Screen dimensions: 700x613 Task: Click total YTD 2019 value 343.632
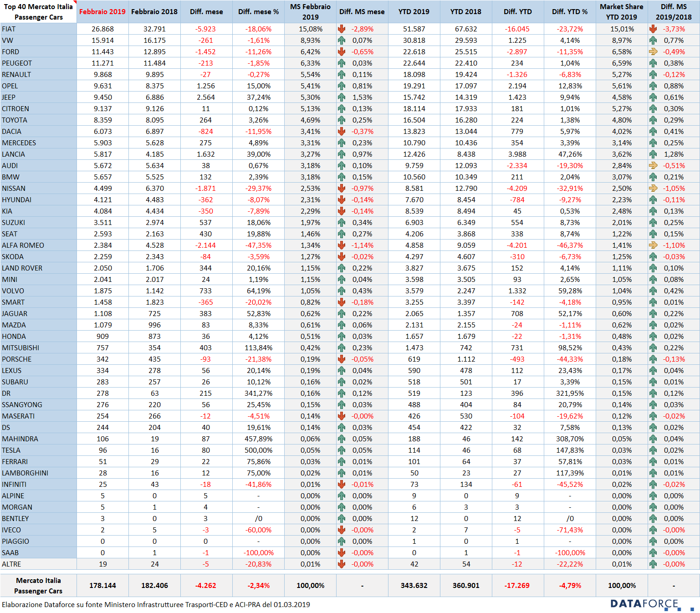point(414,585)
